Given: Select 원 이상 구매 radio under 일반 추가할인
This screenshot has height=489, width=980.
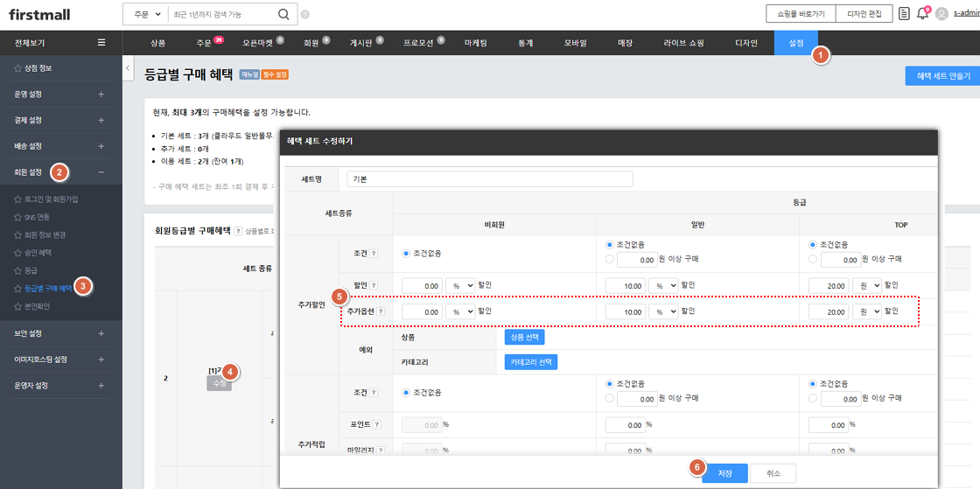Looking at the screenshot, I should pyautogui.click(x=610, y=259).
